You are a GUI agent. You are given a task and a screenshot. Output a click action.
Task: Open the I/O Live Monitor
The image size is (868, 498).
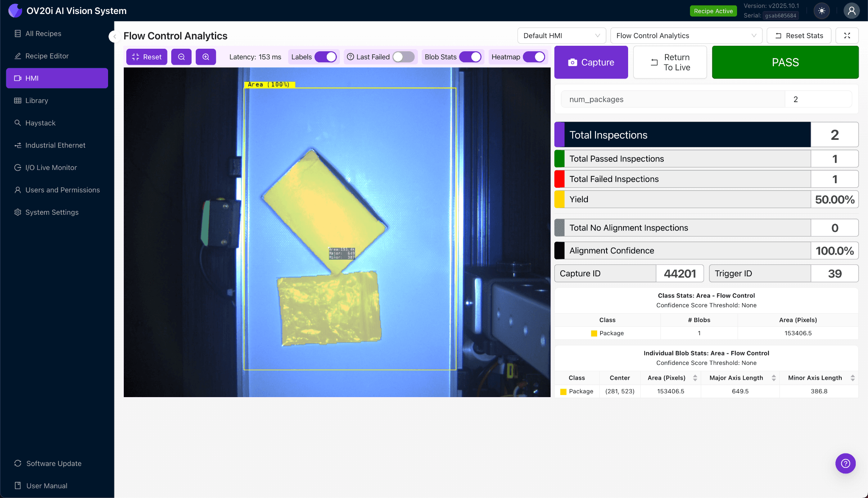click(51, 167)
